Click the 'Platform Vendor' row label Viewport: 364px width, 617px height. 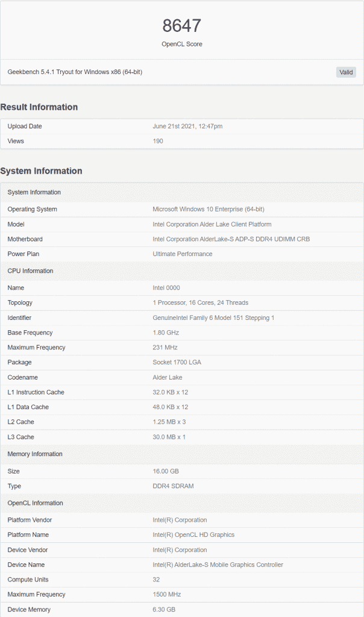[x=30, y=520]
